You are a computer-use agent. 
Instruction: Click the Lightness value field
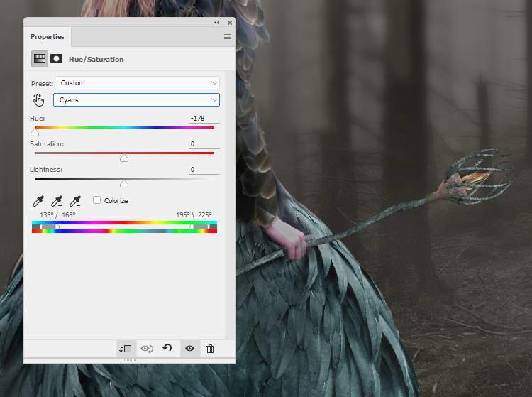coord(204,170)
